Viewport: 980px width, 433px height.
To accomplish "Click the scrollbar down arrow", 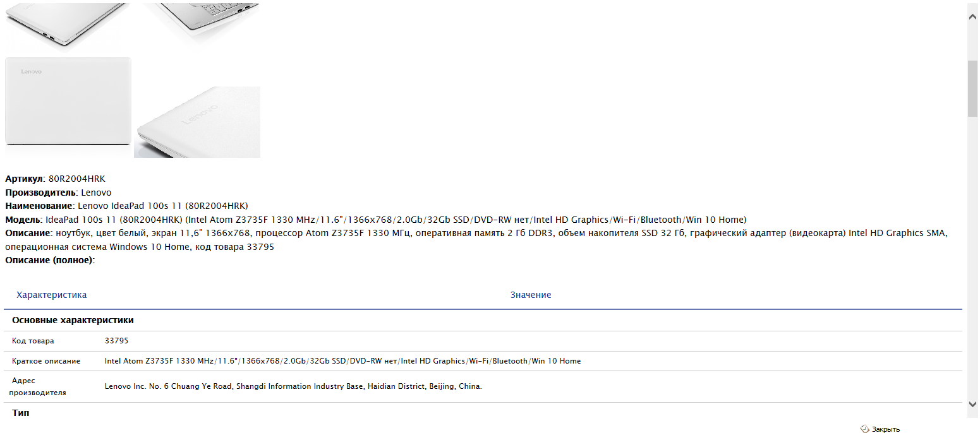I will (x=973, y=404).
